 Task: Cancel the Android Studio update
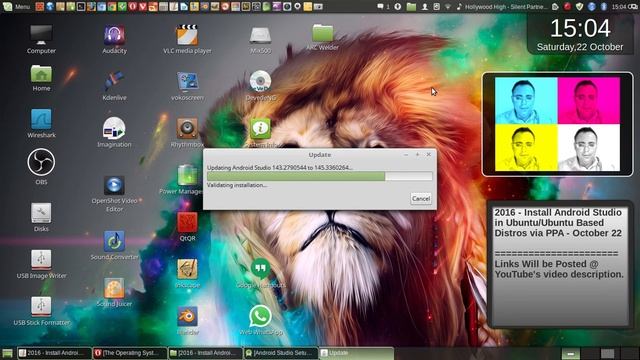[421, 199]
